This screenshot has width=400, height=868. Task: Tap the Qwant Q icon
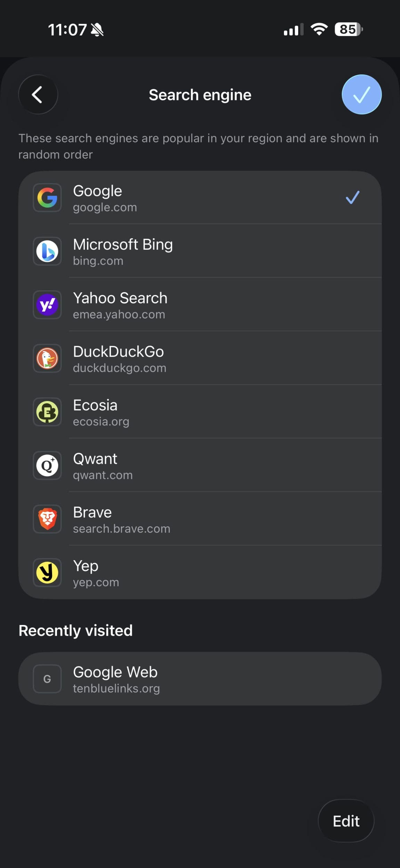pyautogui.click(x=47, y=465)
